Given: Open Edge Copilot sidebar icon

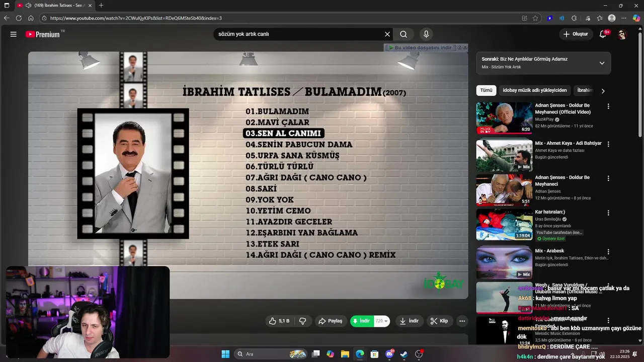Looking at the screenshot, I should 636,18.
